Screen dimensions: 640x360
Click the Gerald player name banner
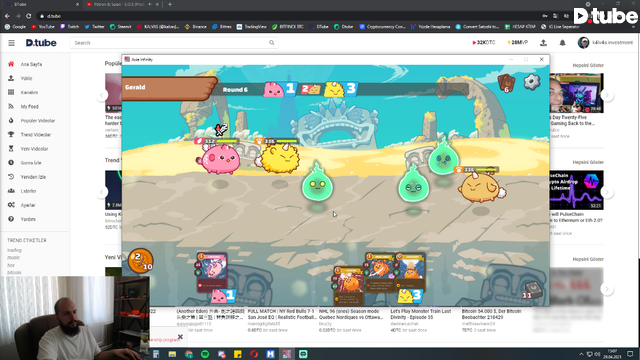click(x=169, y=88)
